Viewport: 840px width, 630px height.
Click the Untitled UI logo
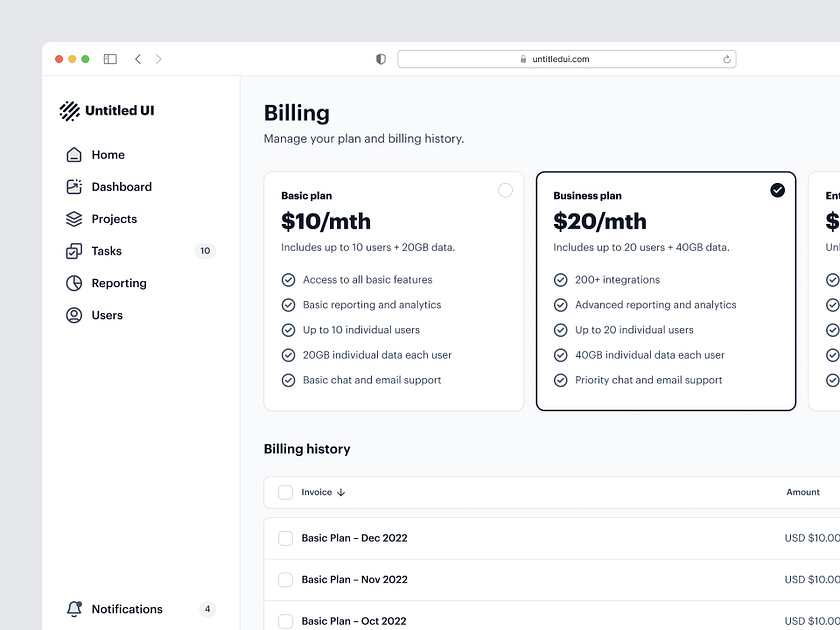(106, 110)
